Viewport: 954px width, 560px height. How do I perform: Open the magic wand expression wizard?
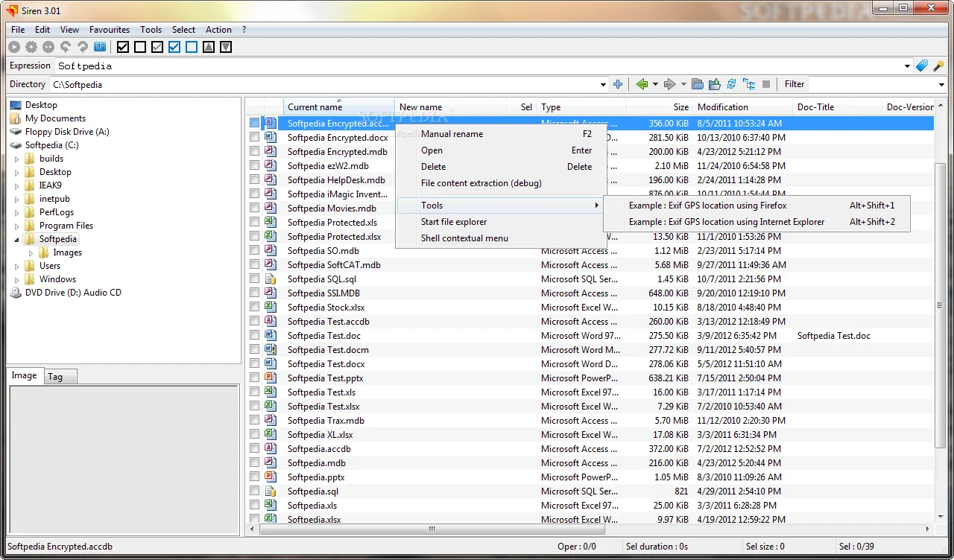point(938,66)
